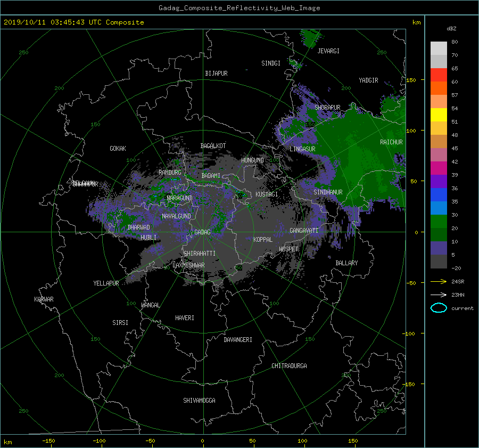This screenshot has width=479, height=448.
Task: Click the KOPPAL city label
Action: pyautogui.click(x=263, y=239)
